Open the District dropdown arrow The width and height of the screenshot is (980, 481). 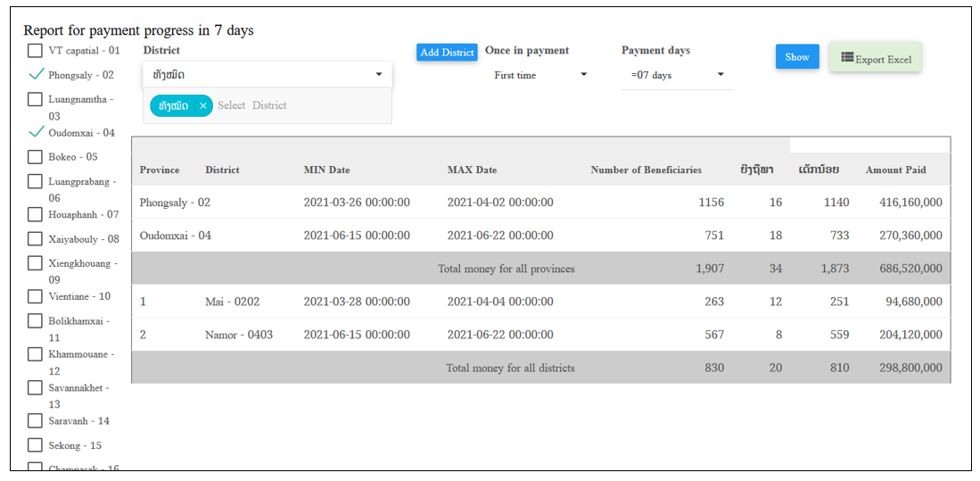tap(379, 74)
